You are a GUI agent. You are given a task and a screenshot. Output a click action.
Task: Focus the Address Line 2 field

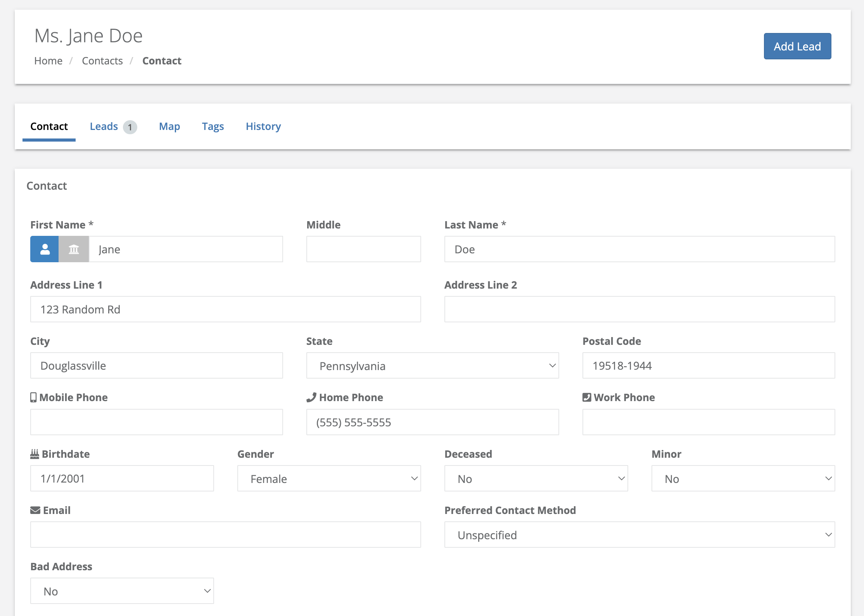(639, 309)
